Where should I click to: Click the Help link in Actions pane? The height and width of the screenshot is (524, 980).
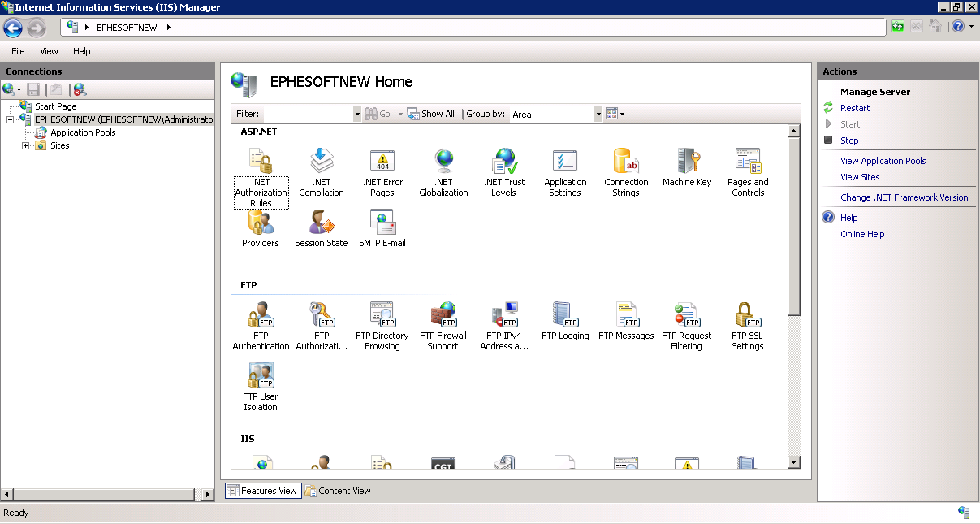point(849,218)
